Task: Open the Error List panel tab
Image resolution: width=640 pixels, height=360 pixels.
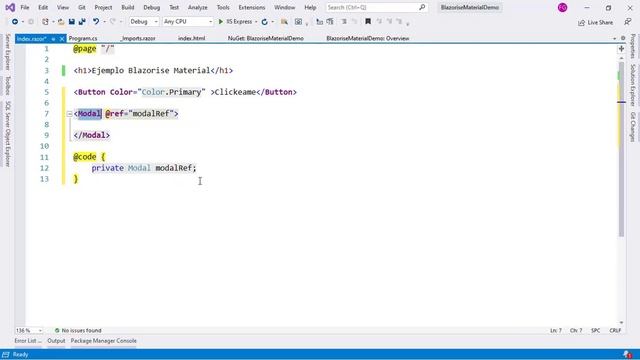Action: click(x=28, y=341)
